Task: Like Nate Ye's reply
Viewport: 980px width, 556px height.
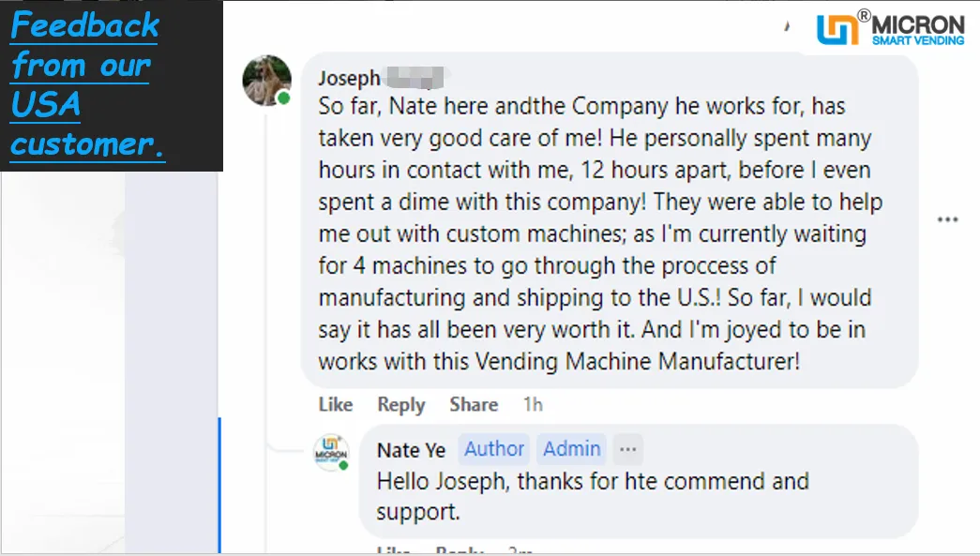Action: (x=394, y=550)
